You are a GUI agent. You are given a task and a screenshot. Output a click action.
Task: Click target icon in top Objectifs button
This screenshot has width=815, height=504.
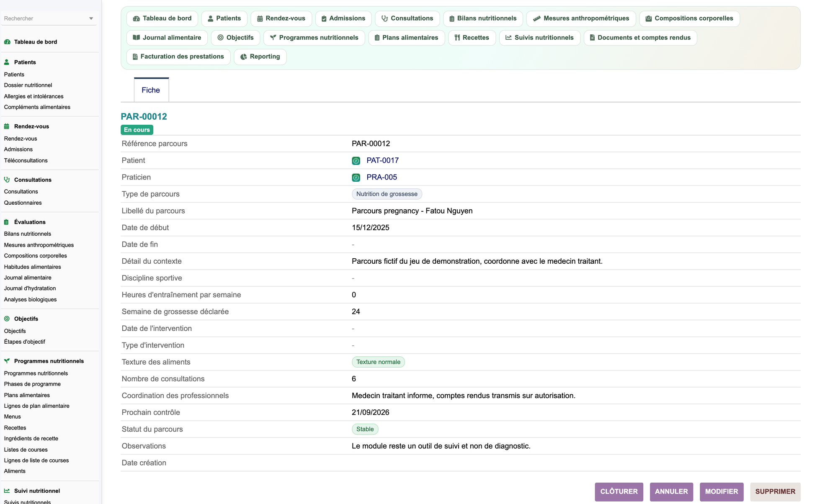(220, 38)
